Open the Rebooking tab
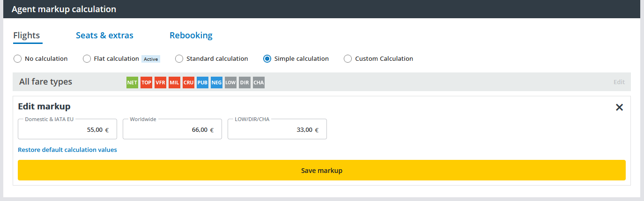 (x=191, y=36)
